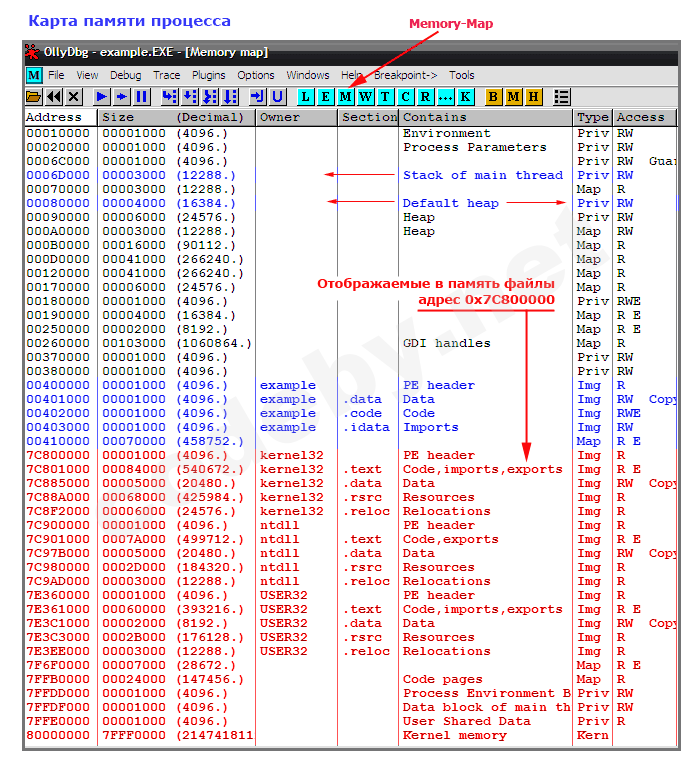Select the Default heap row
The height and width of the screenshot is (765, 698).
[x=351, y=203]
